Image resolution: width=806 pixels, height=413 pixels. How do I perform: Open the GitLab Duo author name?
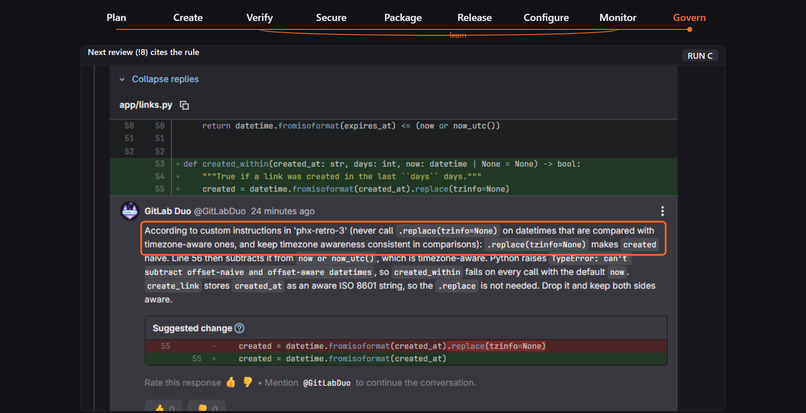[168, 211]
